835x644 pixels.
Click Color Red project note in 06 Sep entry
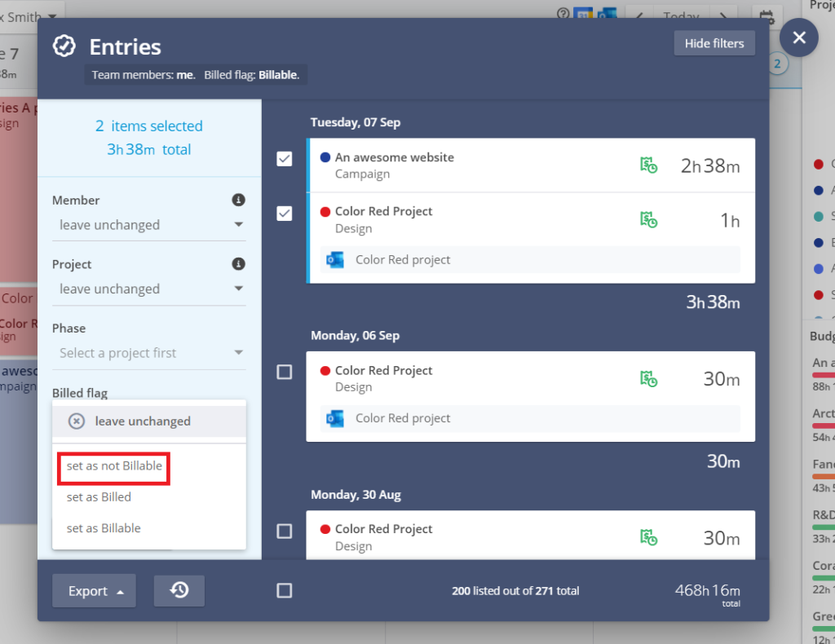(x=403, y=418)
